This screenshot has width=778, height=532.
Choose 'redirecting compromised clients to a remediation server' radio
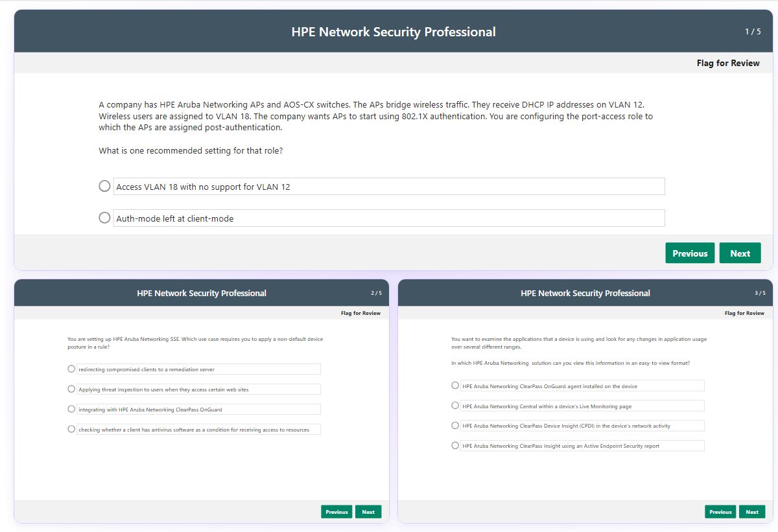[x=71, y=369]
